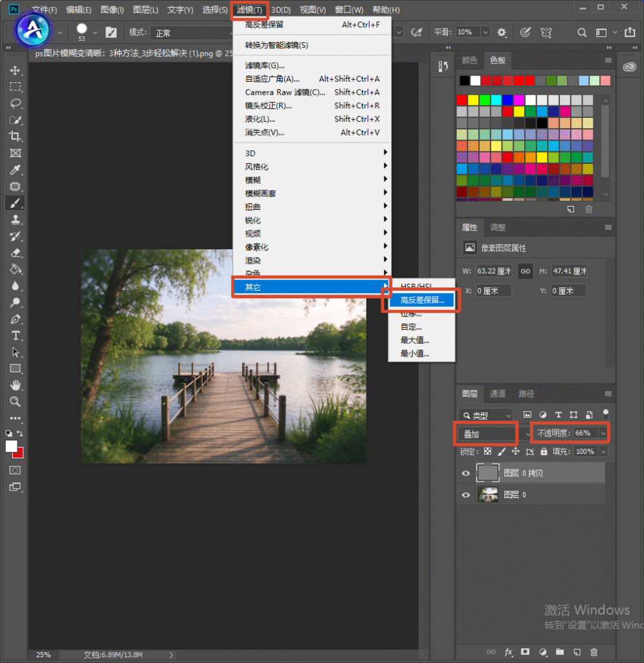644x663 pixels.
Task: Select the 图层 0 layer thumbnail
Action: pyautogui.click(x=487, y=495)
